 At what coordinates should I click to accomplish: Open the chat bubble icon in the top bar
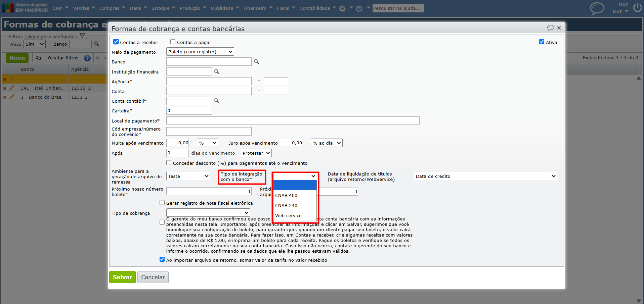[x=597, y=8]
